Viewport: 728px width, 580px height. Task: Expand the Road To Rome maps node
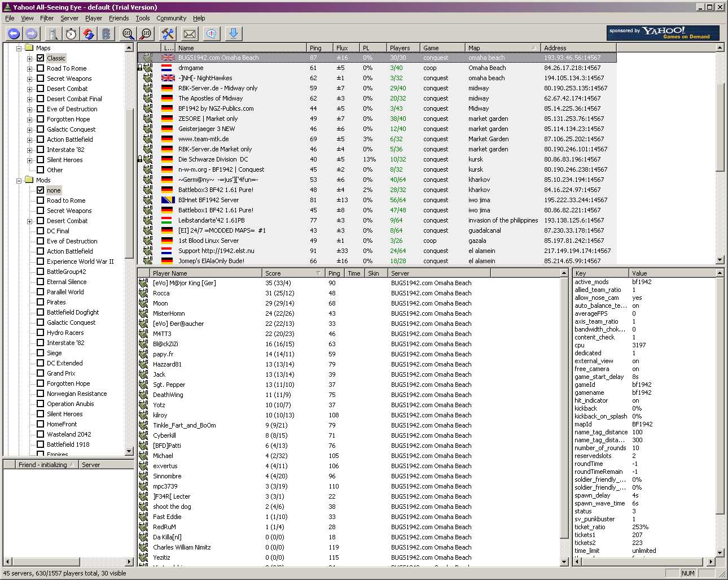click(30, 68)
